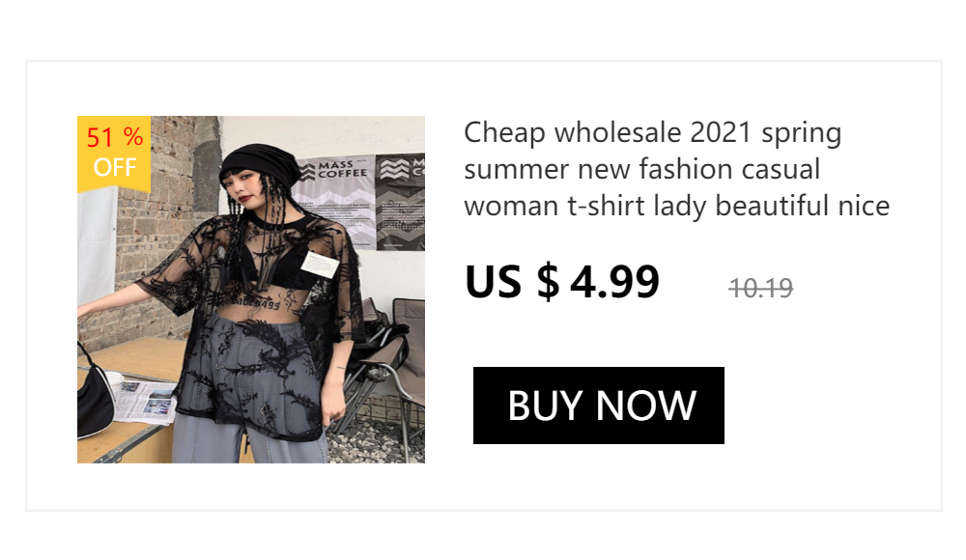Select the US $ 4.99 price

(562, 282)
